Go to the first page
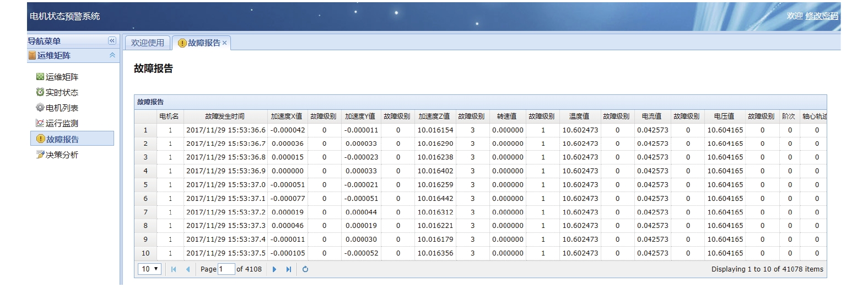The image size is (868, 287). (x=174, y=269)
